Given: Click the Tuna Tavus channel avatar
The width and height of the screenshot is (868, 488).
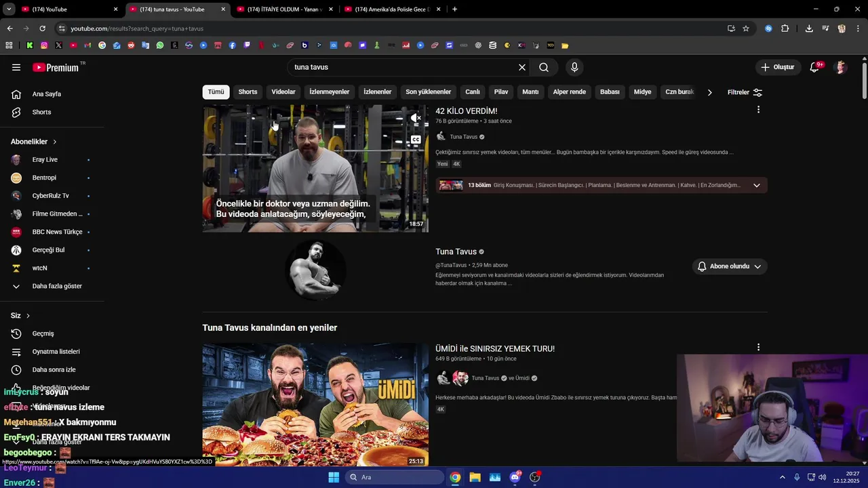Looking at the screenshot, I should click(x=315, y=270).
